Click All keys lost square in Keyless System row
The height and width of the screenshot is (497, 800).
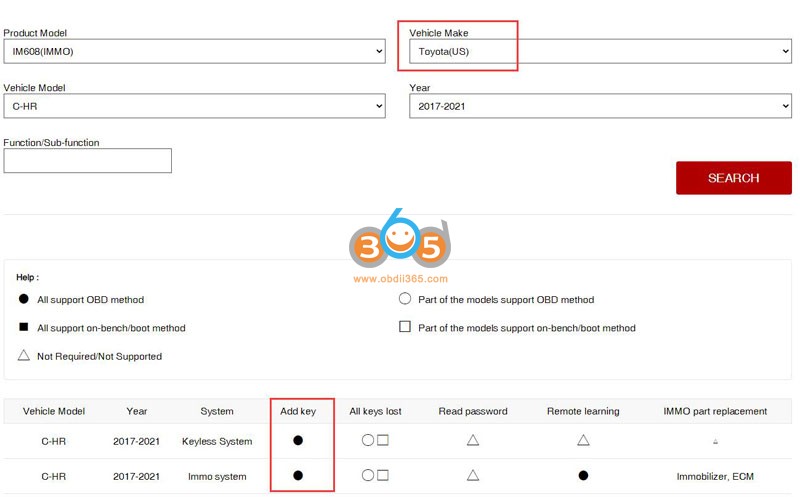[x=383, y=440]
